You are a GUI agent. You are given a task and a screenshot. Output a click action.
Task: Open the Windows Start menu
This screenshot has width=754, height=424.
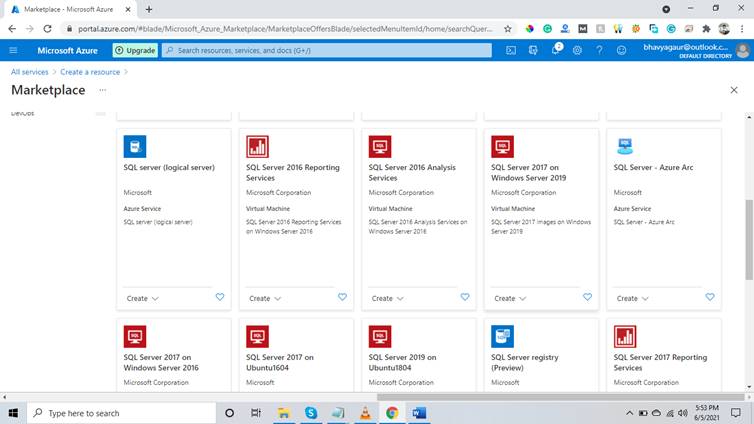(x=13, y=413)
